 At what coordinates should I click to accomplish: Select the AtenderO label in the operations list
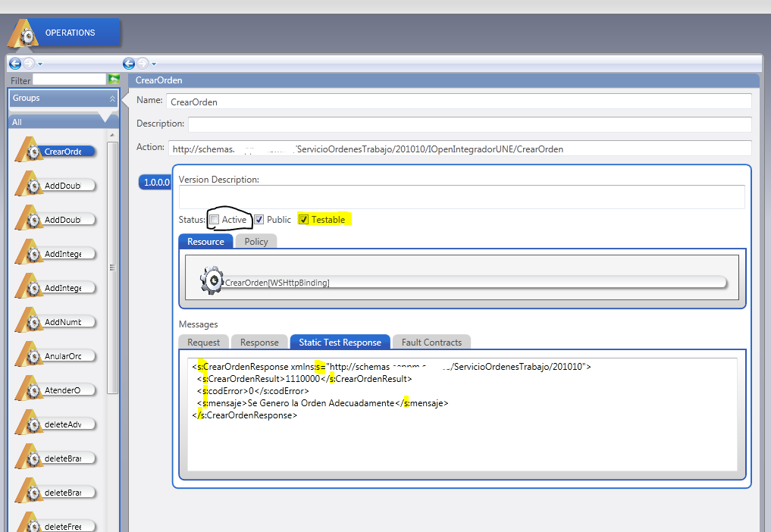point(62,390)
